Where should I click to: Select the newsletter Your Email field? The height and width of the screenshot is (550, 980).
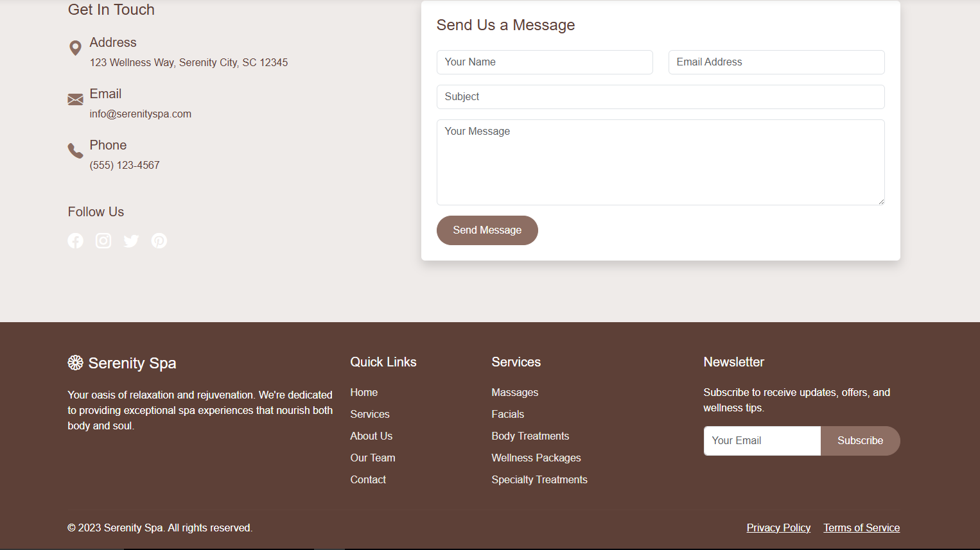point(762,441)
